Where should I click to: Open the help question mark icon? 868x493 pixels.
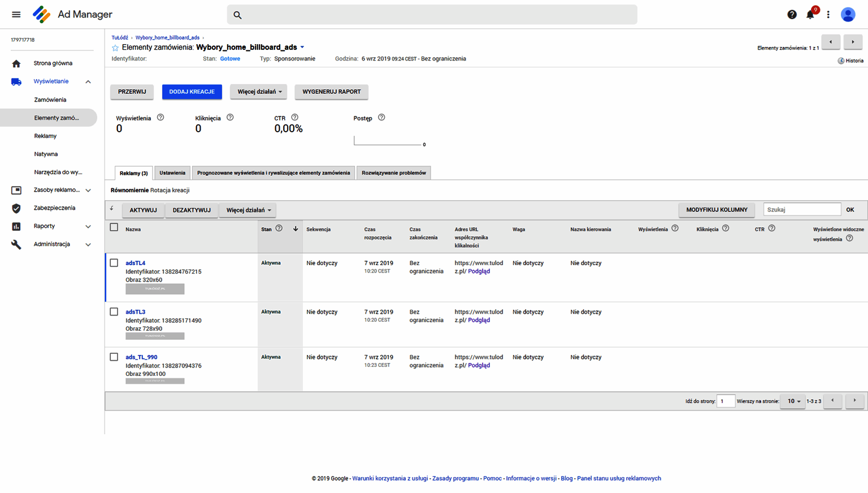(792, 15)
